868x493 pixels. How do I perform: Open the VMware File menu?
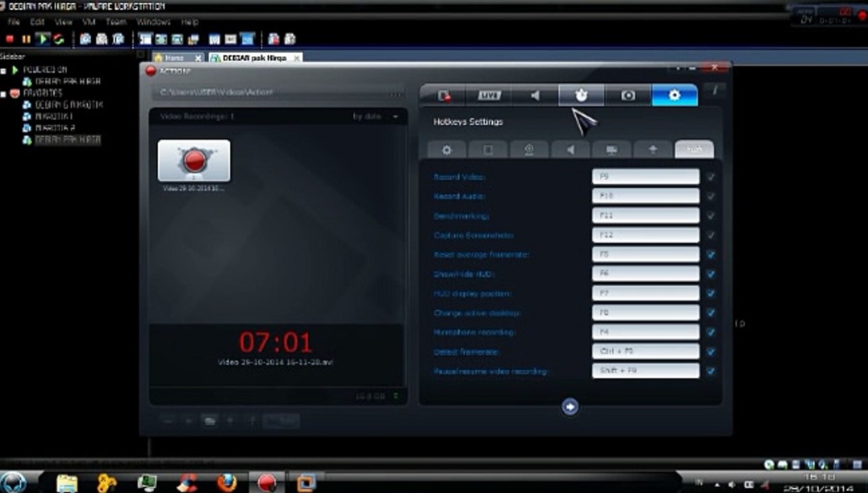14,22
